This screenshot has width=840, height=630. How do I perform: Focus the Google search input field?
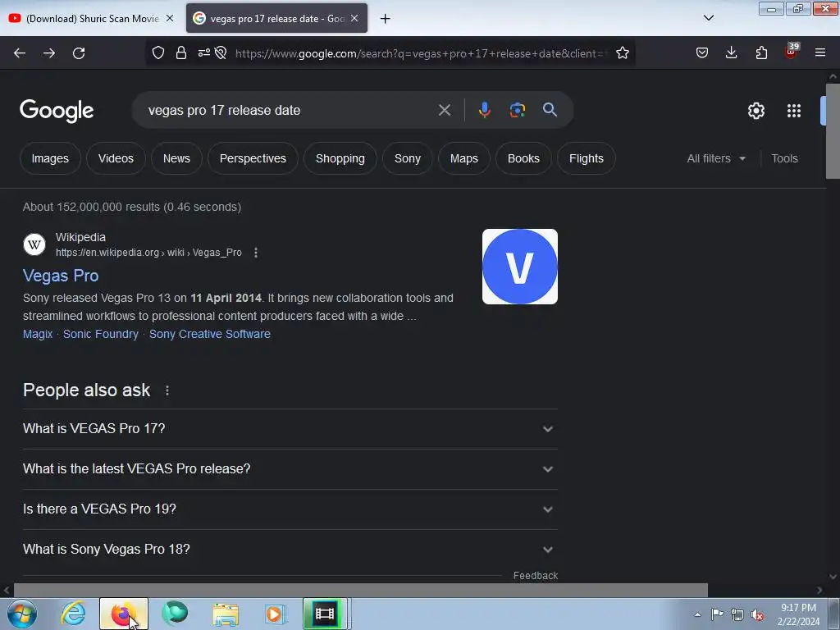pyautogui.click(x=290, y=111)
